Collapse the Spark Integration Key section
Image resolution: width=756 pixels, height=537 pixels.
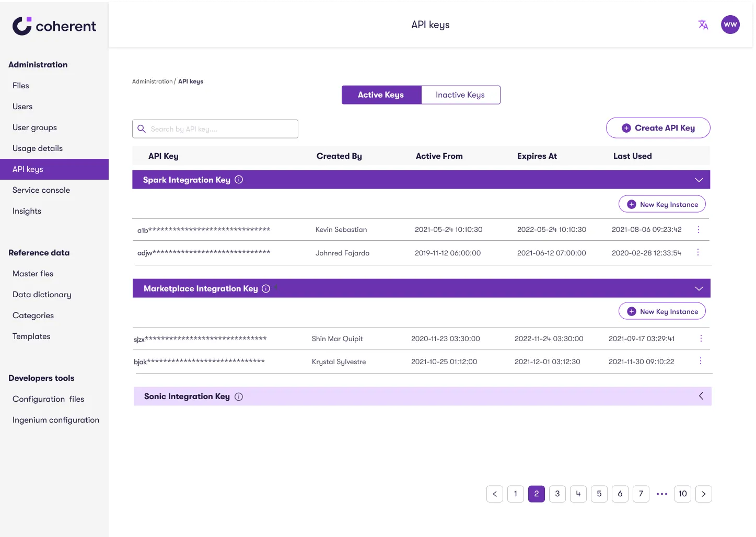(x=699, y=180)
